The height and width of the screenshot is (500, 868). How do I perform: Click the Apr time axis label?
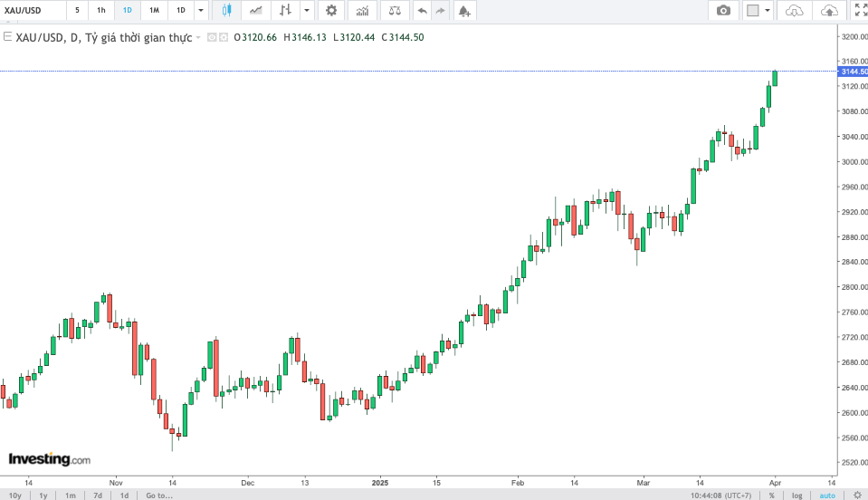coord(775,483)
